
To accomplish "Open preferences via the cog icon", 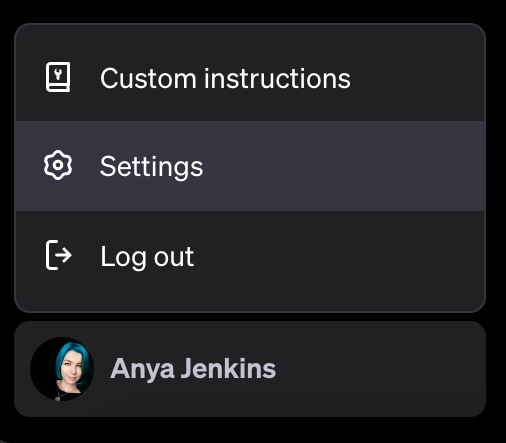I will tap(58, 165).
